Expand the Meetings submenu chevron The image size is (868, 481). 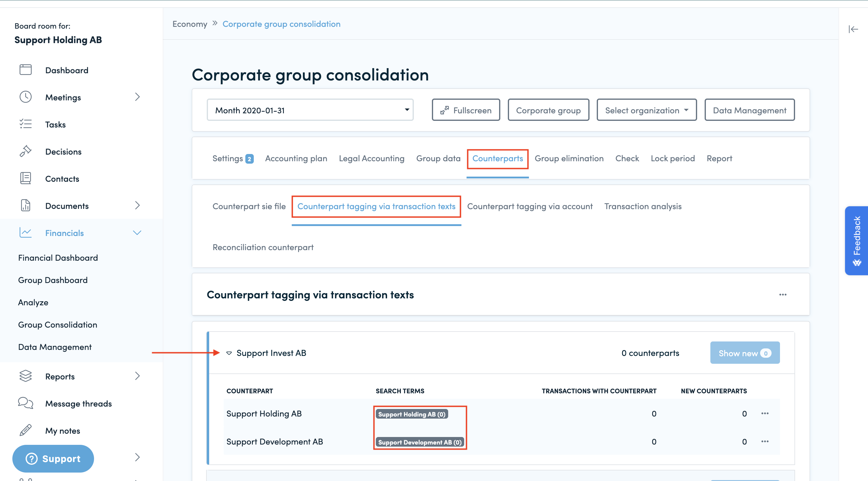coord(137,97)
